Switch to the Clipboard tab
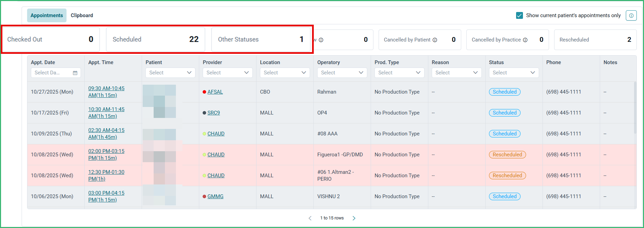 tap(82, 15)
